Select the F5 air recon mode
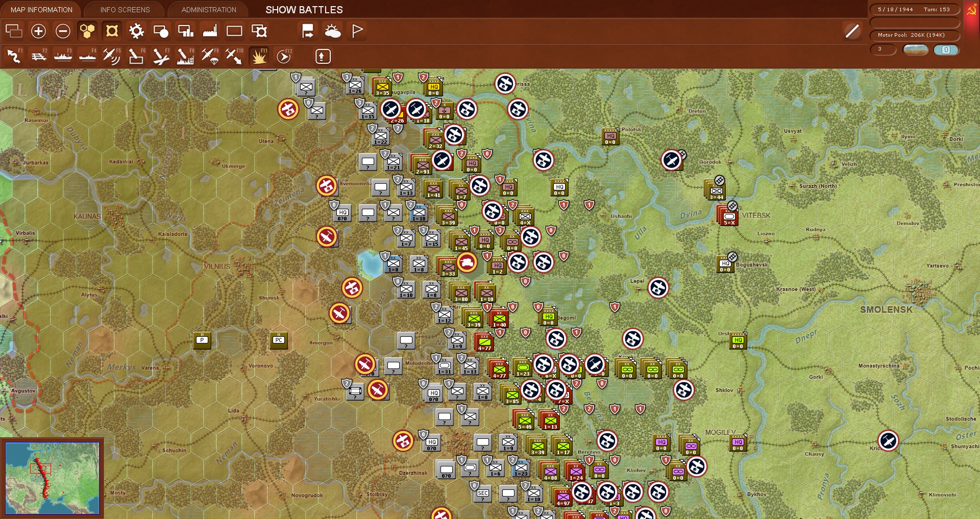Image resolution: width=980 pixels, height=519 pixels. click(112, 56)
